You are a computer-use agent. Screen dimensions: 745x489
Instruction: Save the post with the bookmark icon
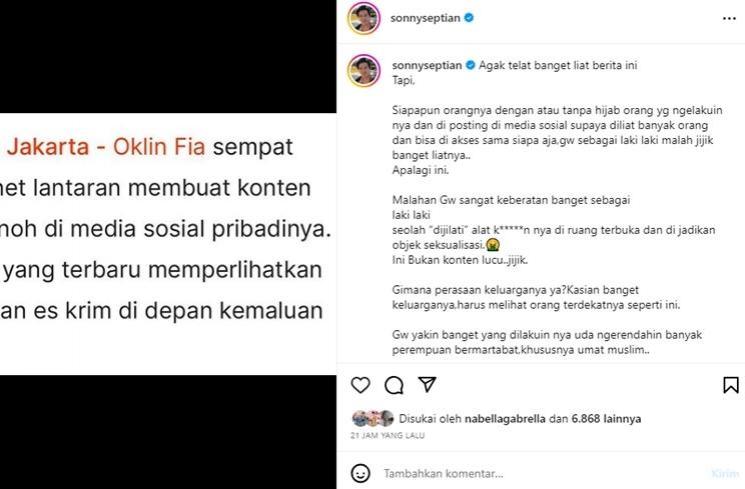tap(731, 385)
